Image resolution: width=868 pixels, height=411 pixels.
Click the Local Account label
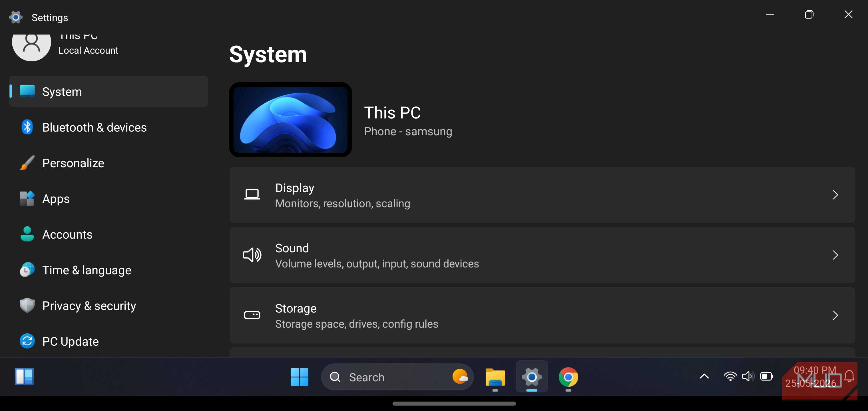click(x=88, y=51)
